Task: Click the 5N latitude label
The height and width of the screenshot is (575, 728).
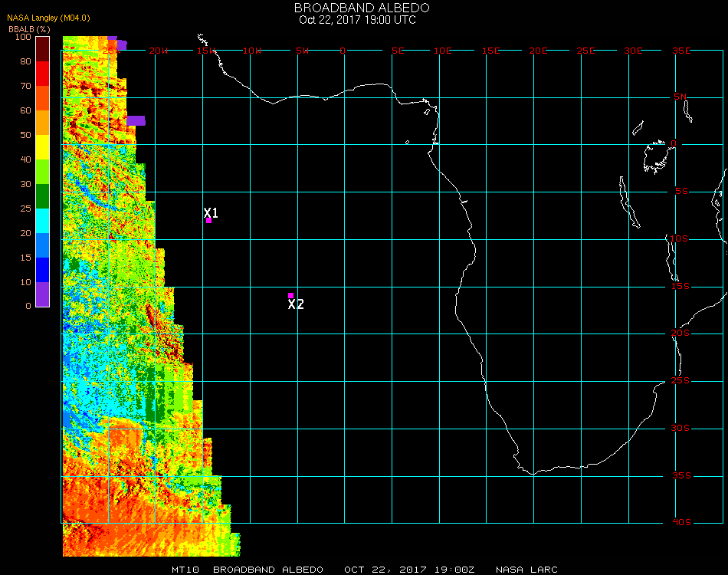Action: [680, 97]
